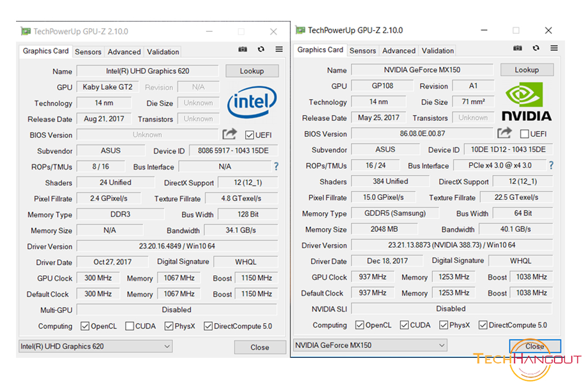This screenshot has height=391, width=588.
Task: Click Driver Date field Dec 18, 2017
Action: pos(388,261)
